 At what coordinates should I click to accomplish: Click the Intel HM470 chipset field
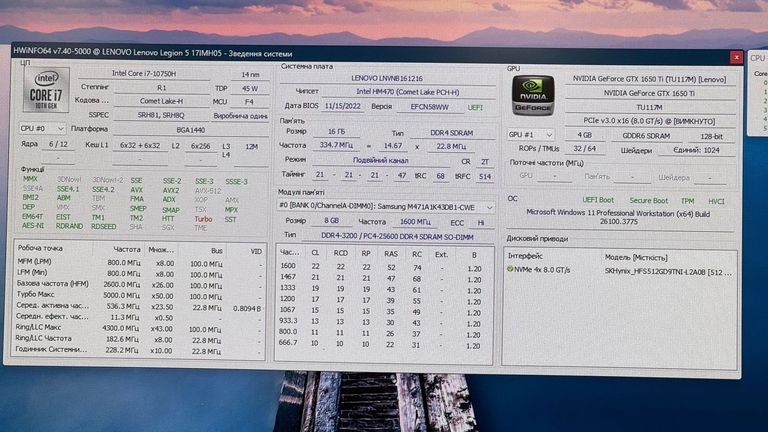[408, 92]
